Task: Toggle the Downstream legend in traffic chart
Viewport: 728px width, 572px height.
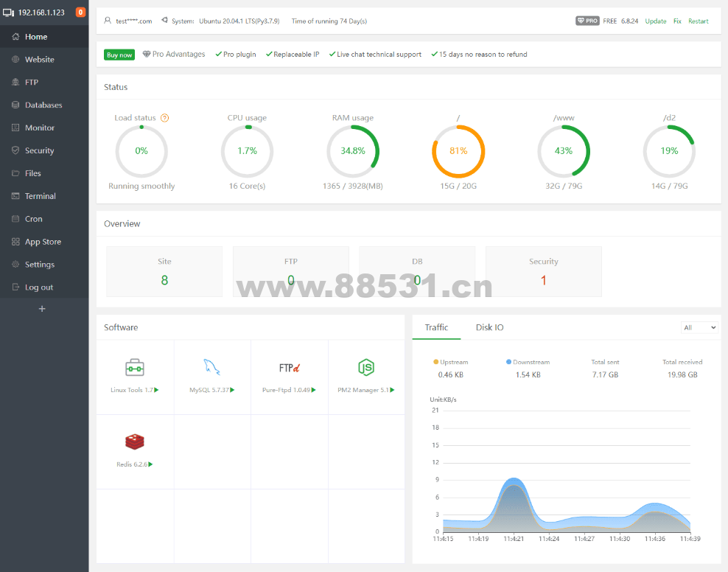Action: (x=528, y=362)
